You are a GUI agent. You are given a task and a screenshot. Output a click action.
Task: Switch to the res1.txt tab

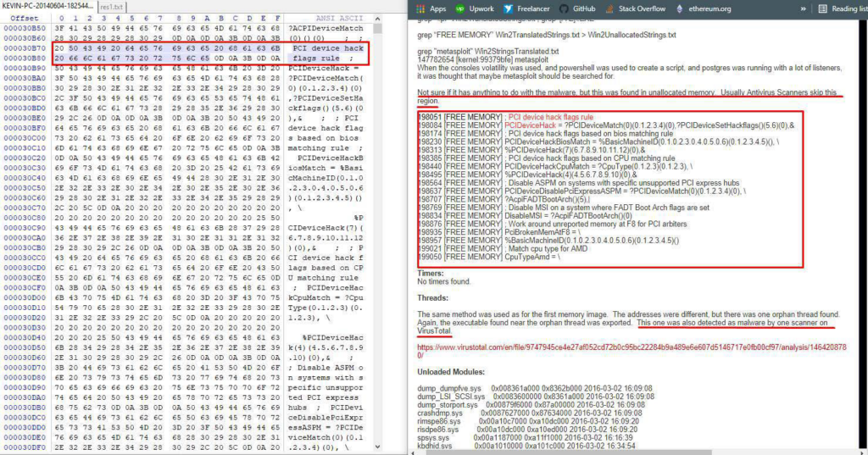coord(112,7)
